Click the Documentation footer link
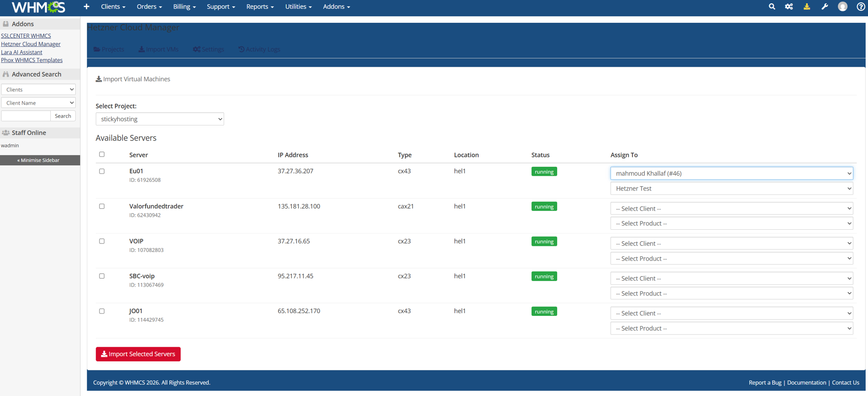The height and width of the screenshot is (396, 868). [806, 383]
